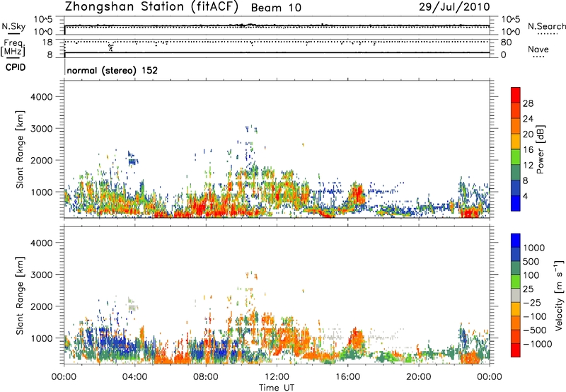Select the "Beam 10" label

(276, 8)
